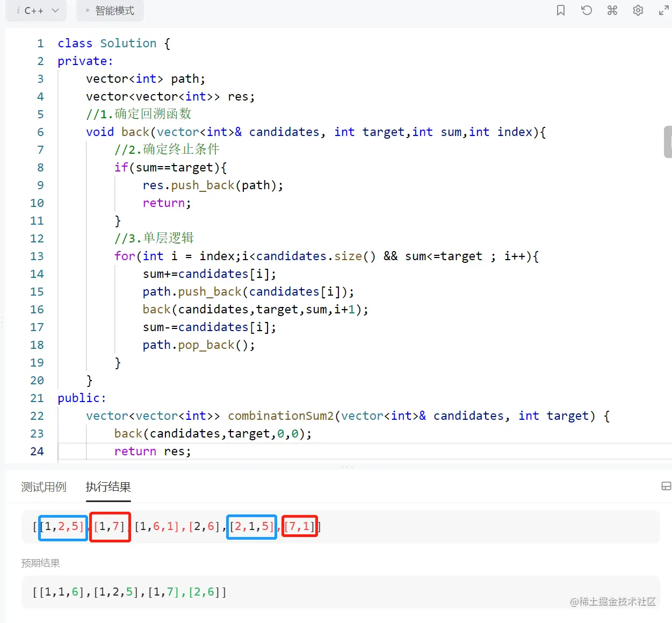Click the 'void back(' function signature line
Viewport: 672px width, 623px height.
pyautogui.click(x=316, y=132)
